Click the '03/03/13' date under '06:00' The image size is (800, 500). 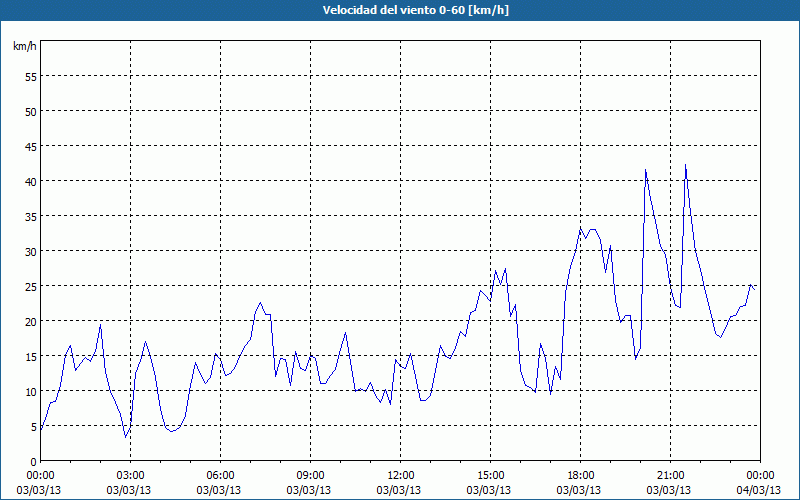point(219,490)
